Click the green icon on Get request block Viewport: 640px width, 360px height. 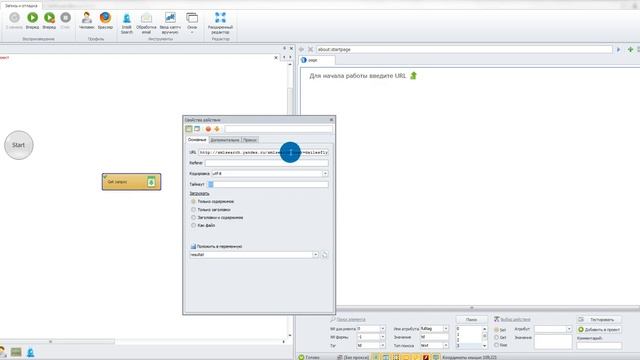pyautogui.click(x=151, y=182)
